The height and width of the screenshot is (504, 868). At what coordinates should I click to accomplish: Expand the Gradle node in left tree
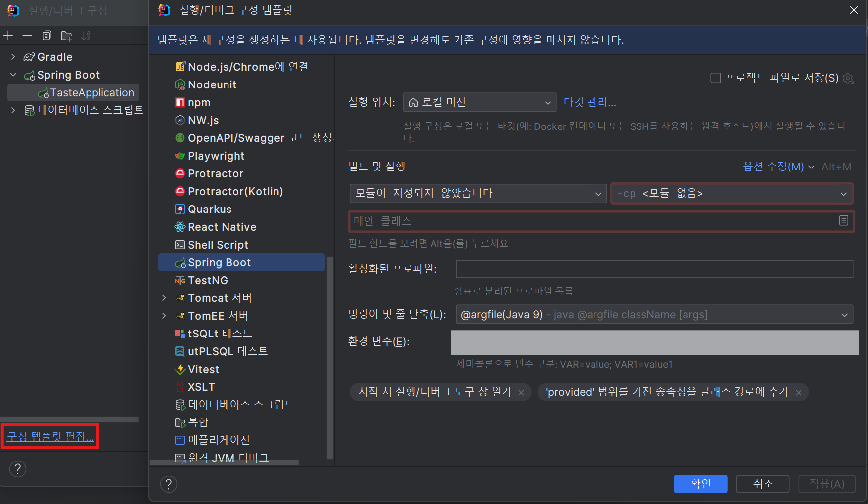click(x=13, y=57)
